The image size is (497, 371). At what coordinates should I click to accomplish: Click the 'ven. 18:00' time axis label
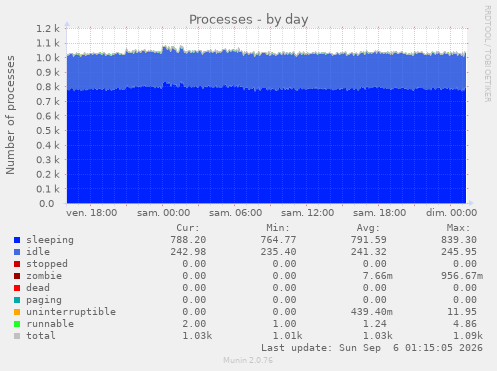(x=91, y=213)
